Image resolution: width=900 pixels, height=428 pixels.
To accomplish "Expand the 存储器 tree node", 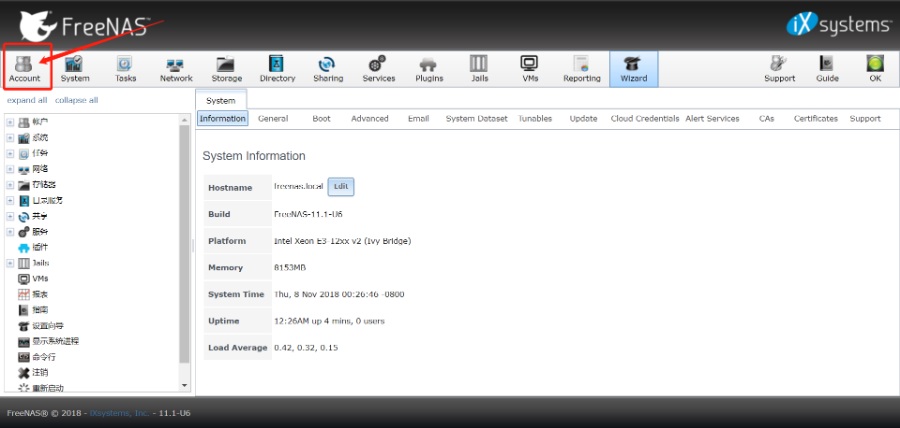I will pos(10,185).
